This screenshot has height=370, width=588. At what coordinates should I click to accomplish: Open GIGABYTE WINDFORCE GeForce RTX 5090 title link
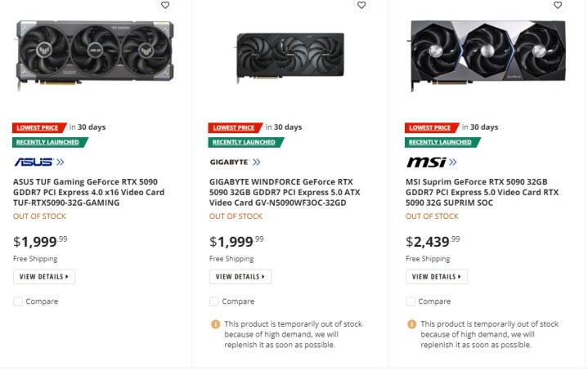281,192
